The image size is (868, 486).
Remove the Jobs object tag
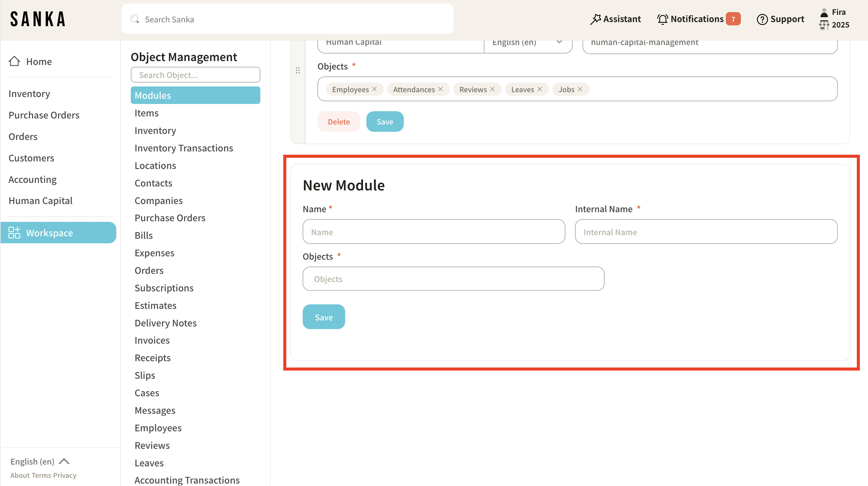pos(580,89)
